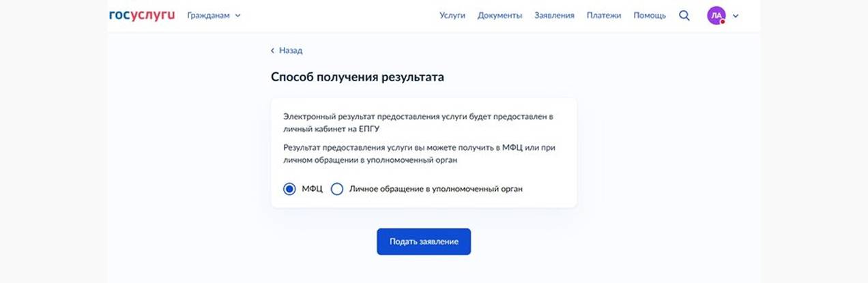Click the ЕПГУ electronic result info text
The image size is (868, 283).
click(x=418, y=122)
